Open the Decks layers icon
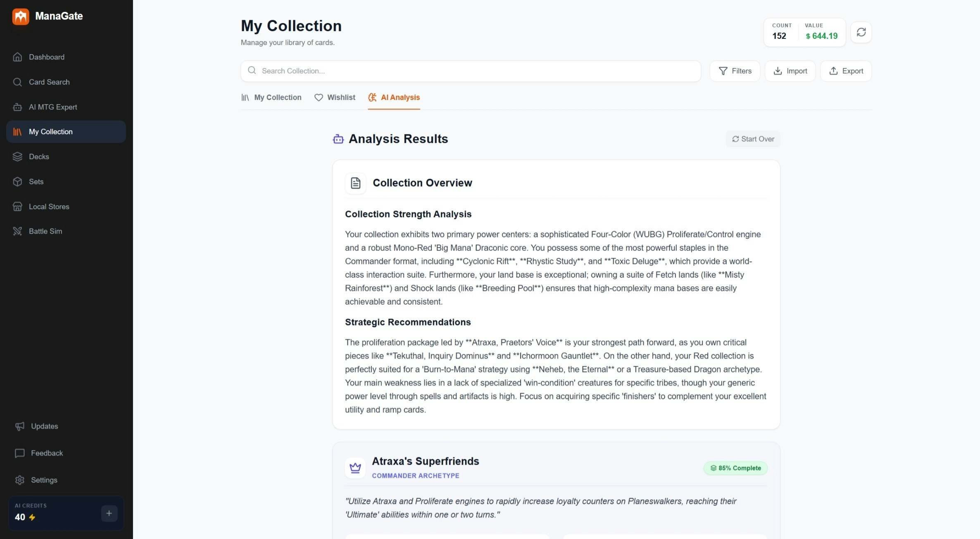980x539 pixels. tap(18, 157)
